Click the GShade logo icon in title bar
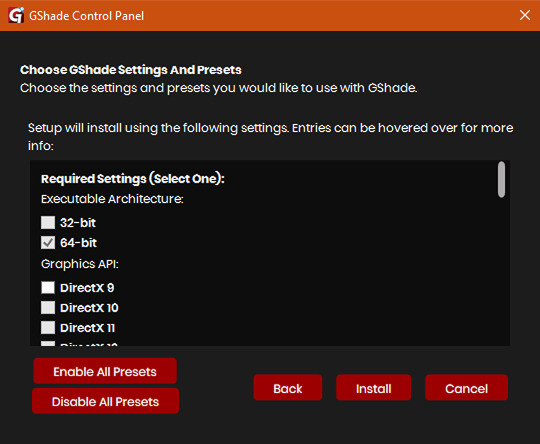540x444 pixels. point(16,15)
